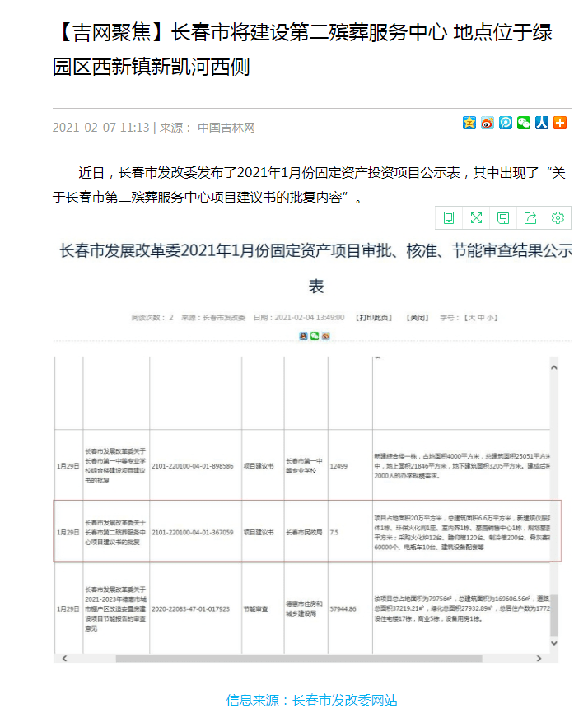Select small font size 小
Image resolution: width=588 pixels, height=718 pixels.
click(490, 317)
